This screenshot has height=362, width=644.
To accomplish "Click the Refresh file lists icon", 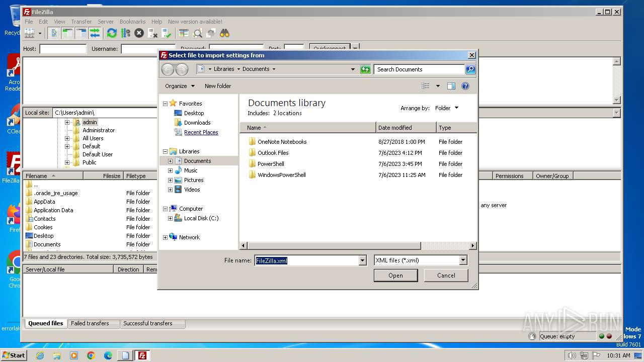I will pos(112,33).
